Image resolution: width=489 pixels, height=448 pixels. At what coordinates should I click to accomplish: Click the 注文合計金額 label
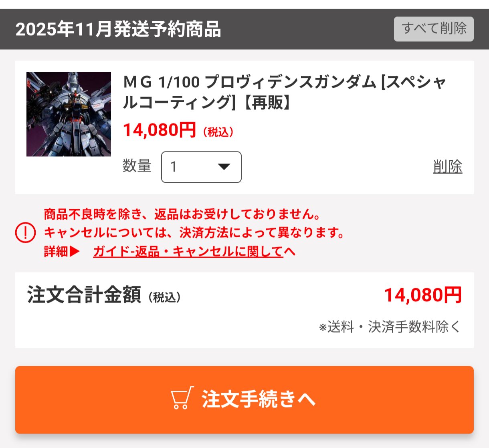[x=84, y=295]
